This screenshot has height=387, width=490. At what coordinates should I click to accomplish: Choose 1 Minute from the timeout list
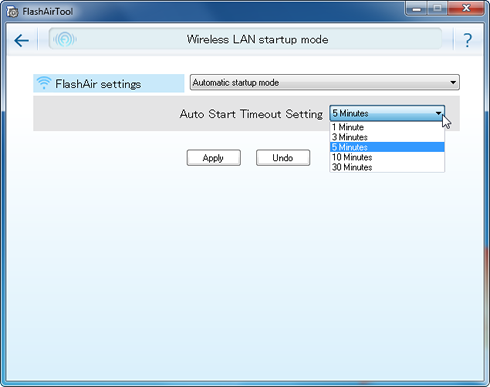pyautogui.click(x=387, y=127)
